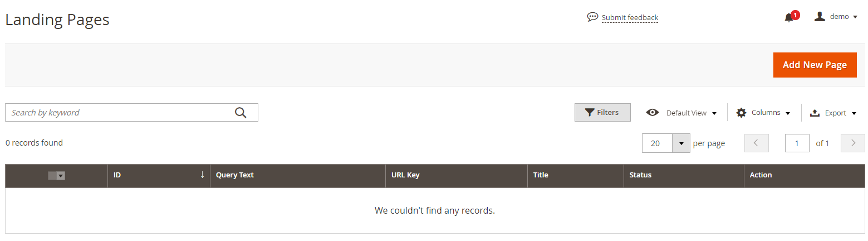
Task: Click the magnifier search icon
Action: pos(241,113)
